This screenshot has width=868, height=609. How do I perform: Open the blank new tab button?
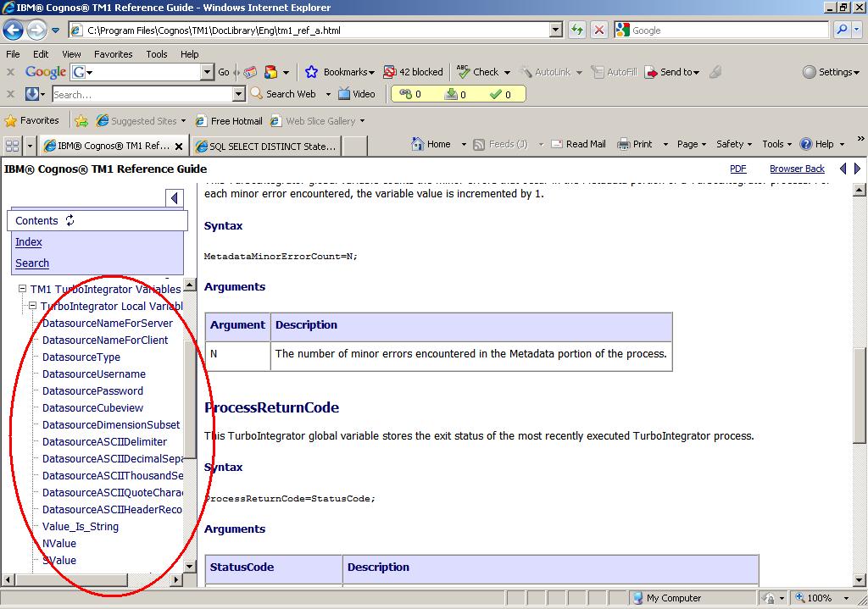pos(355,146)
